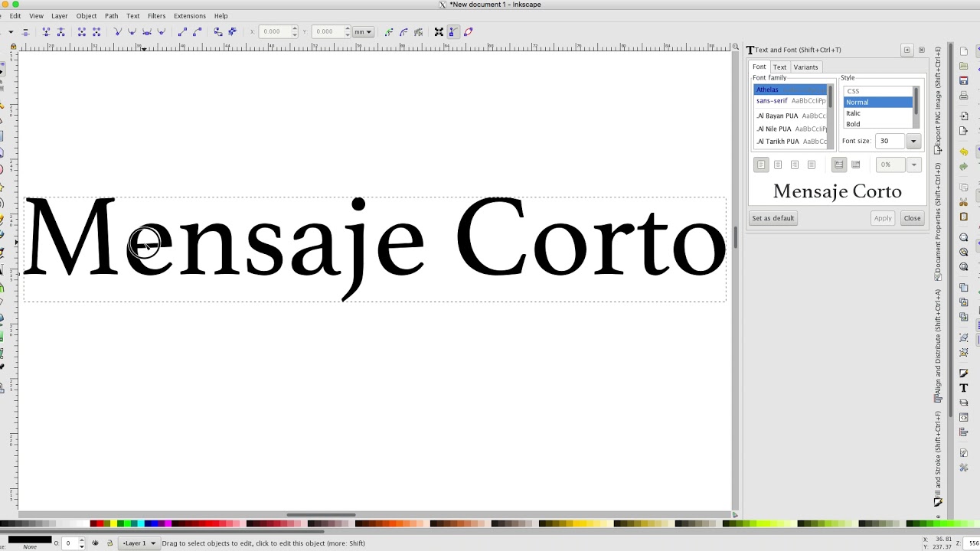Select left text alignment in Text panel
Screen dimensions: 980x551
click(x=761, y=165)
